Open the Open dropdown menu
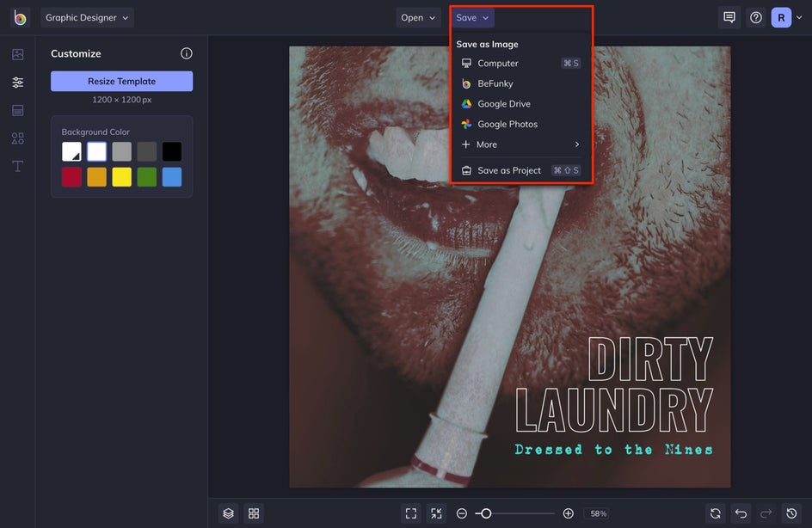 (x=418, y=17)
